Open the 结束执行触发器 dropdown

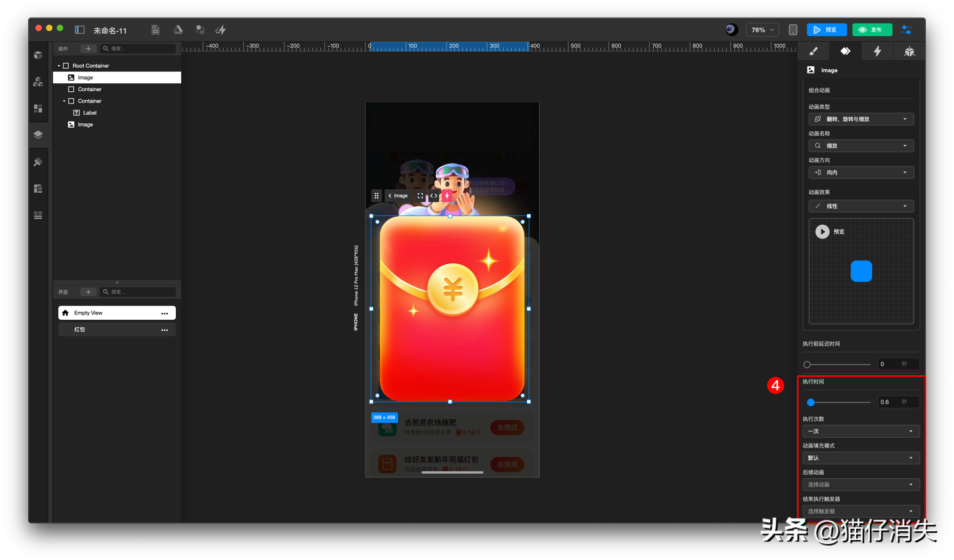861,511
